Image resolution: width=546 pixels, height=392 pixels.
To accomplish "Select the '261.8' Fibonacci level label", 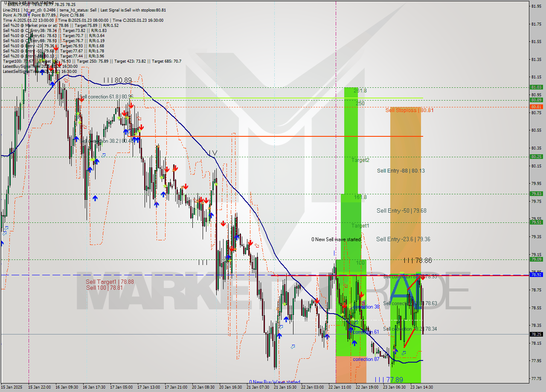I will click(x=360, y=91).
